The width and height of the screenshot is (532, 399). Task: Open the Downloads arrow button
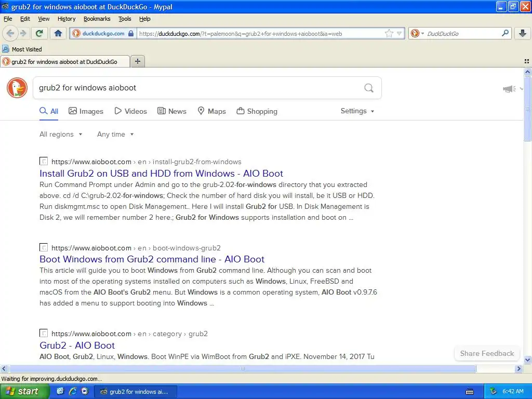[523, 33]
